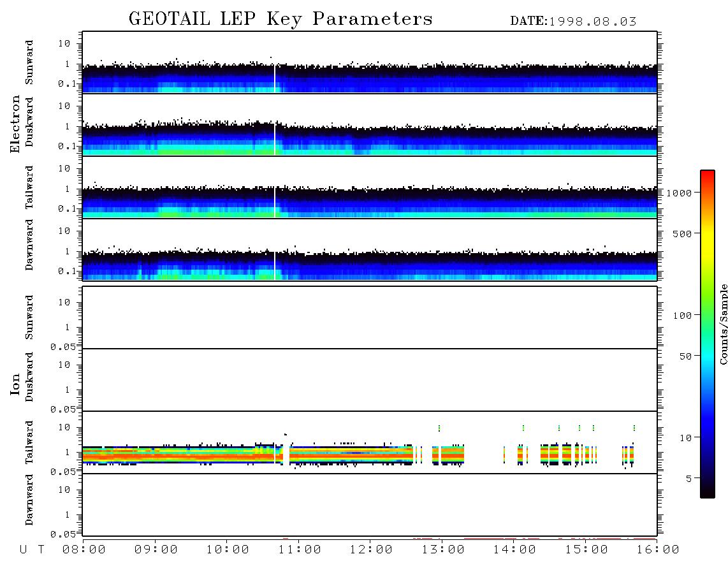Select the 13:00 time tick label
This screenshot has width=728, height=561.
coord(443,550)
